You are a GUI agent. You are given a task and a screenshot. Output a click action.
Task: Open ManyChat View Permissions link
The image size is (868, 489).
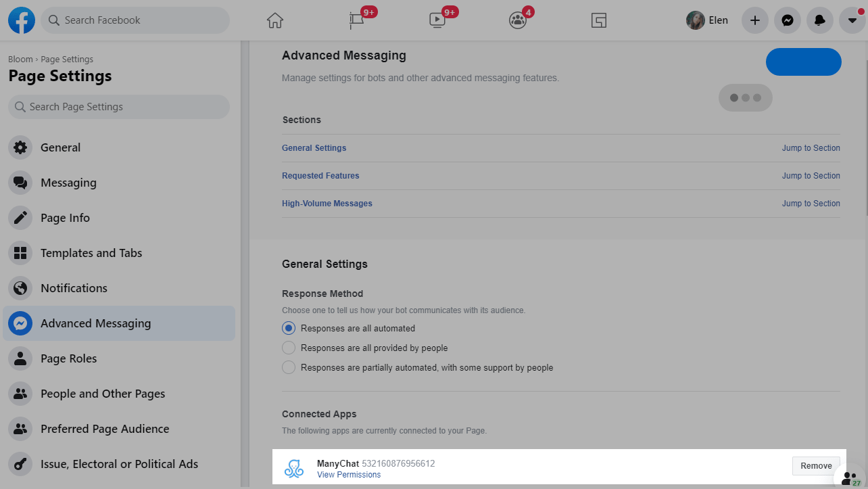point(349,475)
